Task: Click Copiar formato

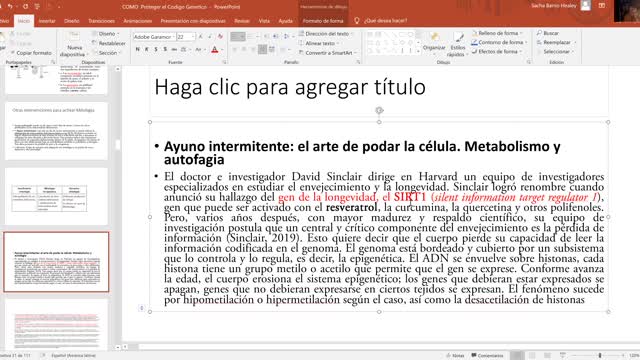Action: (31, 53)
